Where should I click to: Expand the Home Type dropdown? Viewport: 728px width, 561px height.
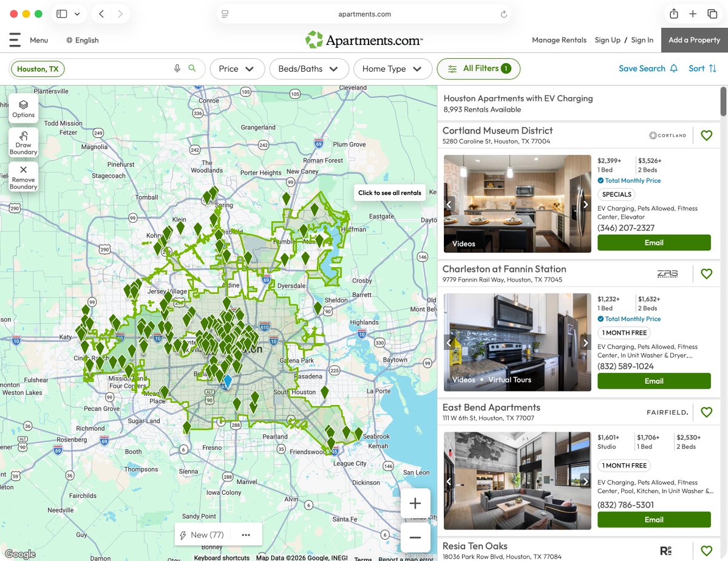[x=393, y=69]
